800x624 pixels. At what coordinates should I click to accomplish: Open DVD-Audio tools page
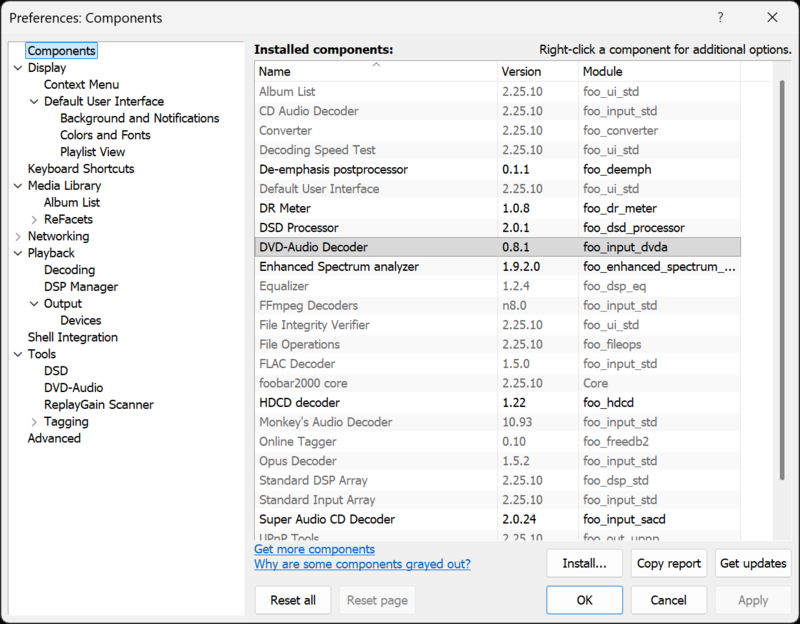(x=73, y=388)
